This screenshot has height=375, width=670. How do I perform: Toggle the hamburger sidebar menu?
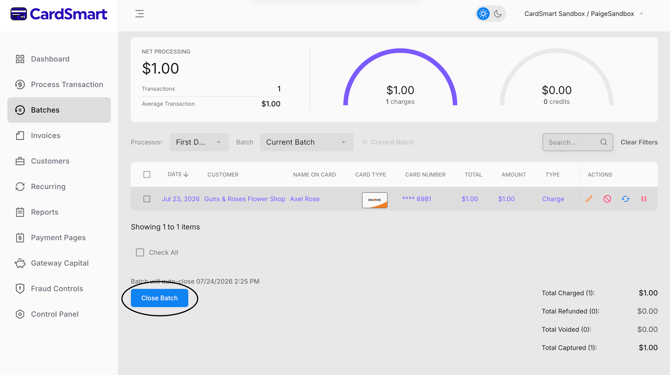click(139, 14)
